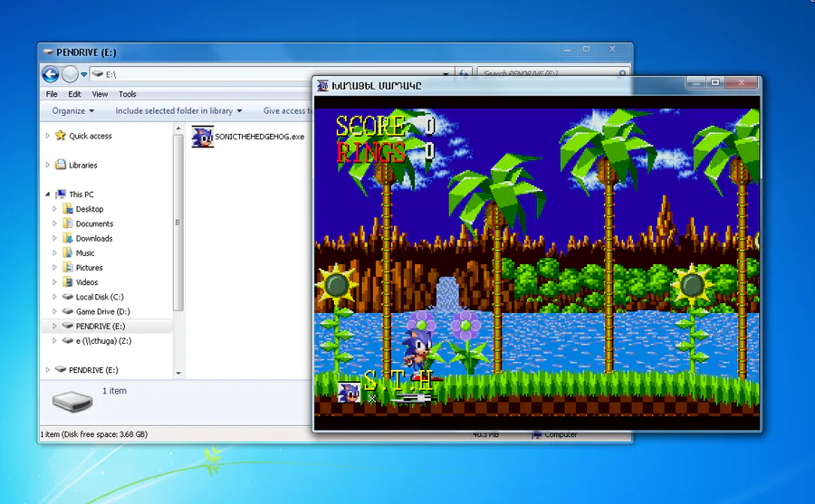Viewport: 815px width, 504px height.
Task: Click the Sonic icon in game title bar
Action: point(322,85)
